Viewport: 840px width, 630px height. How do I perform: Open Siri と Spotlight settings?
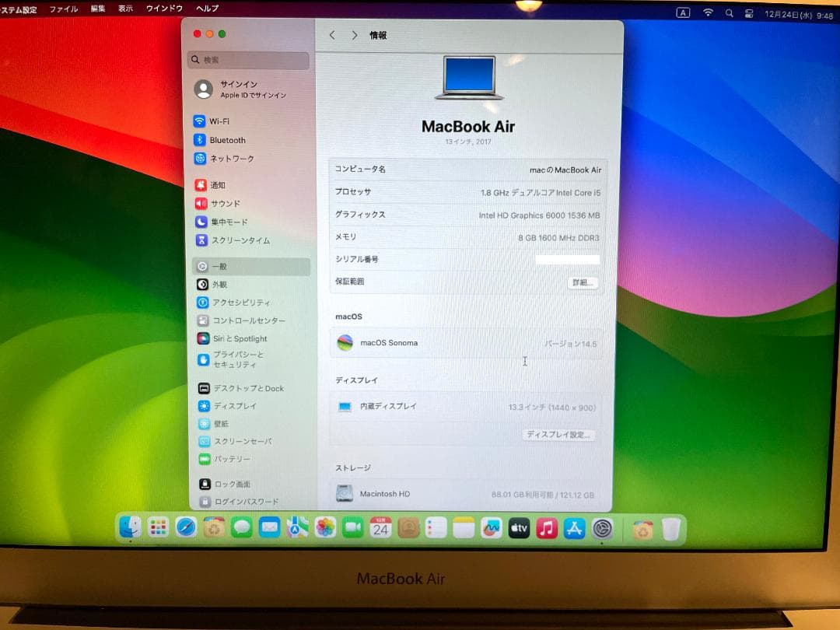240,338
